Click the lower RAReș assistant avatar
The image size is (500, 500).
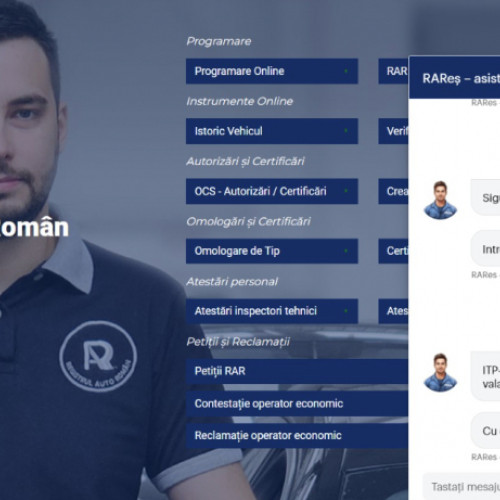(440, 372)
